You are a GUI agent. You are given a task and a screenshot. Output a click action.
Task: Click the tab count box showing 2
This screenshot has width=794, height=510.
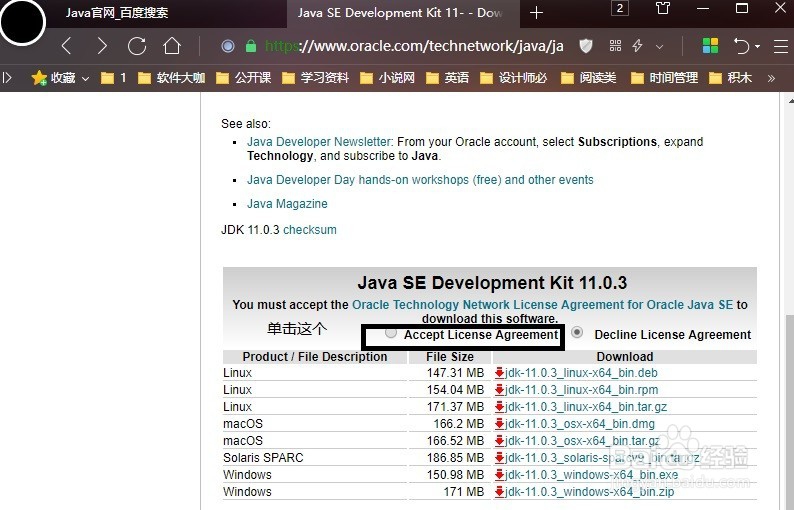(620, 8)
